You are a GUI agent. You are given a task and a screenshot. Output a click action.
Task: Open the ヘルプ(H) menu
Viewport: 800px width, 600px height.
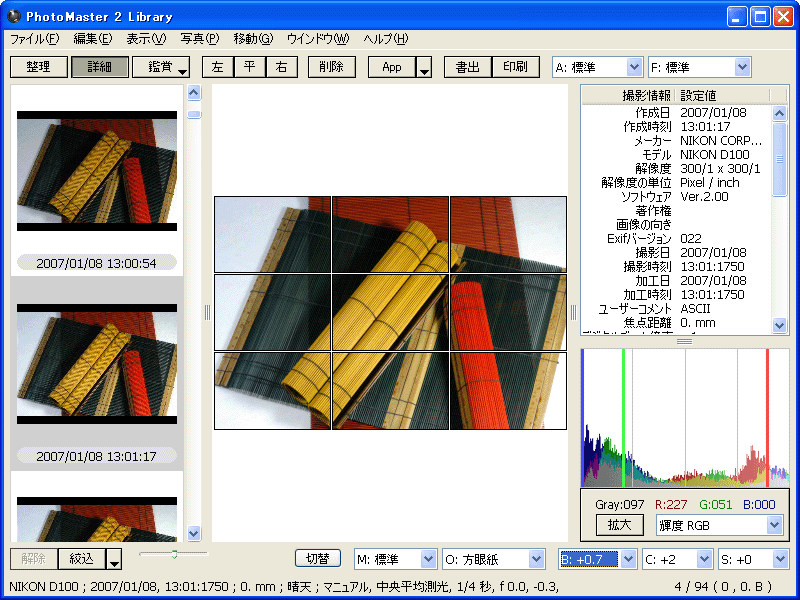coord(386,39)
